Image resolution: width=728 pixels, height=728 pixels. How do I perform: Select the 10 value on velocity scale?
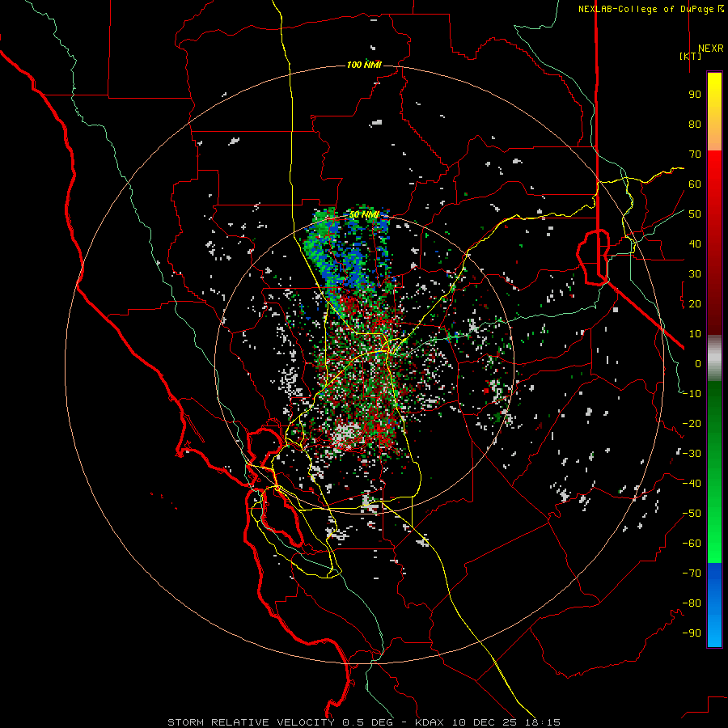(x=695, y=334)
